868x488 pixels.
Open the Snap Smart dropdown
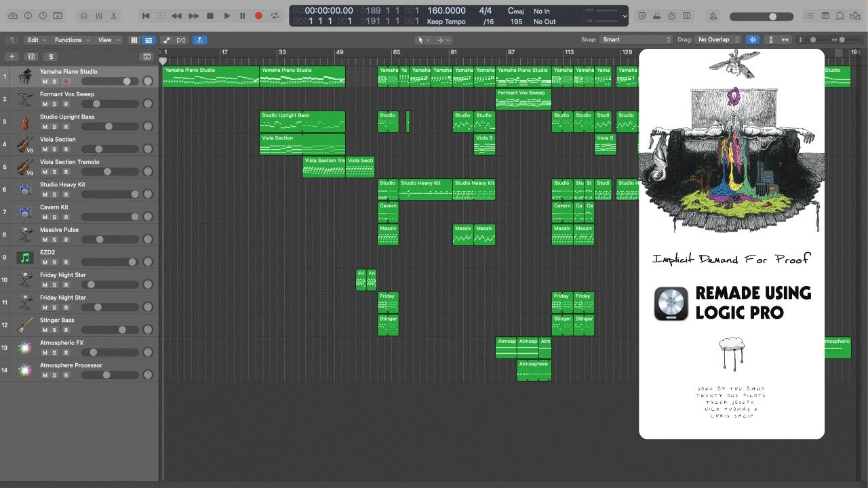click(x=636, y=40)
